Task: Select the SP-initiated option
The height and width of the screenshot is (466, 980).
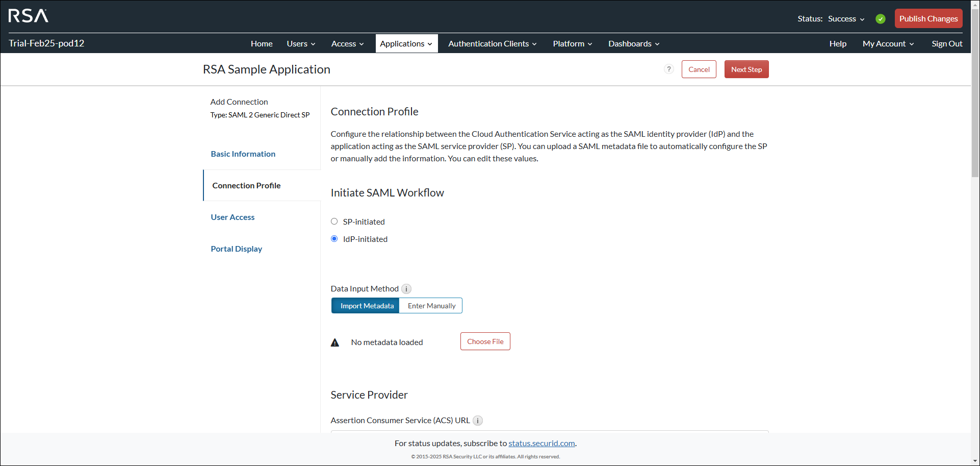Action: (334, 221)
